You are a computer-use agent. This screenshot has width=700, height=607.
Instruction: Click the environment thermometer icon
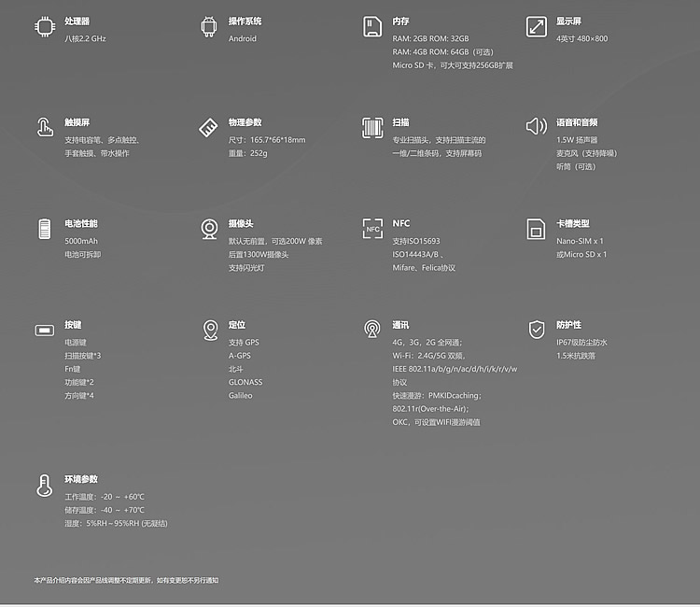pyautogui.click(x=44, y=485)
